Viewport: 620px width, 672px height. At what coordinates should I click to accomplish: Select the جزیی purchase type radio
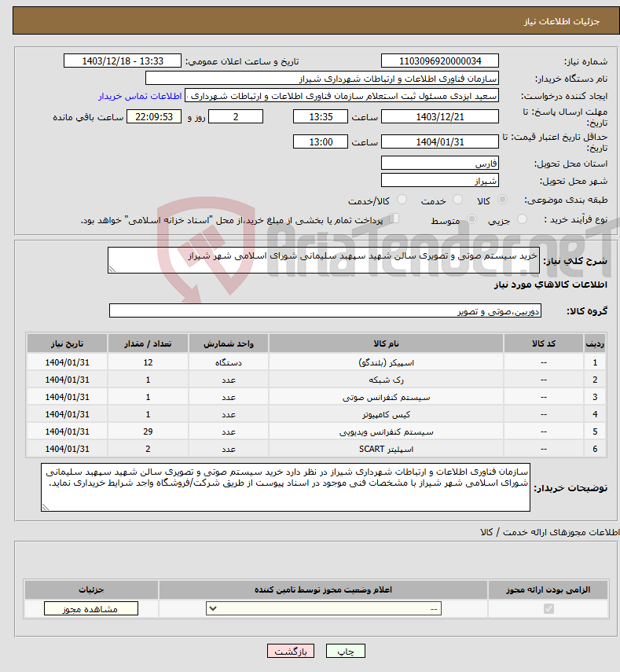(522, 219)
